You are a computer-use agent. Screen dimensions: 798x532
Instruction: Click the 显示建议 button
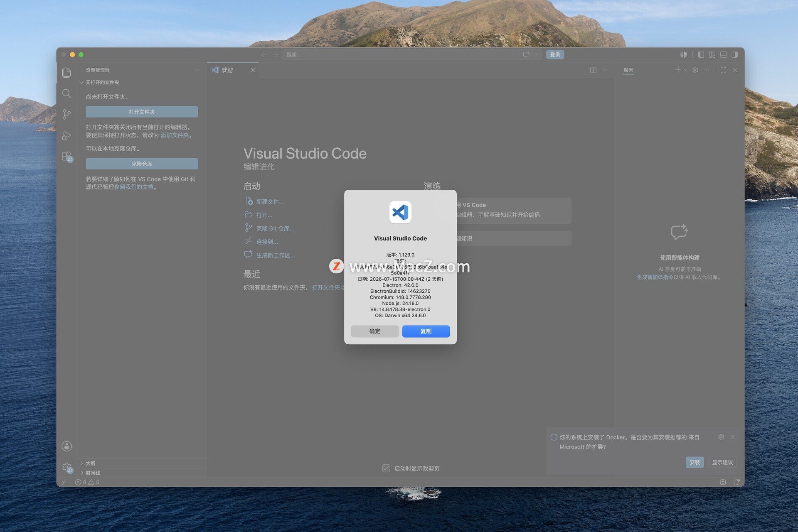(x=722, y=462)
